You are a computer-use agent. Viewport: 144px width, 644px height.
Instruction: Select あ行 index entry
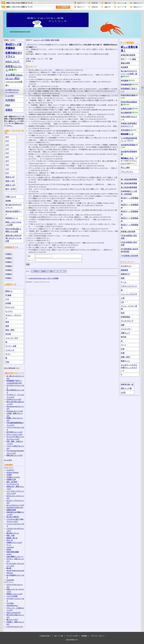(7, 137)
